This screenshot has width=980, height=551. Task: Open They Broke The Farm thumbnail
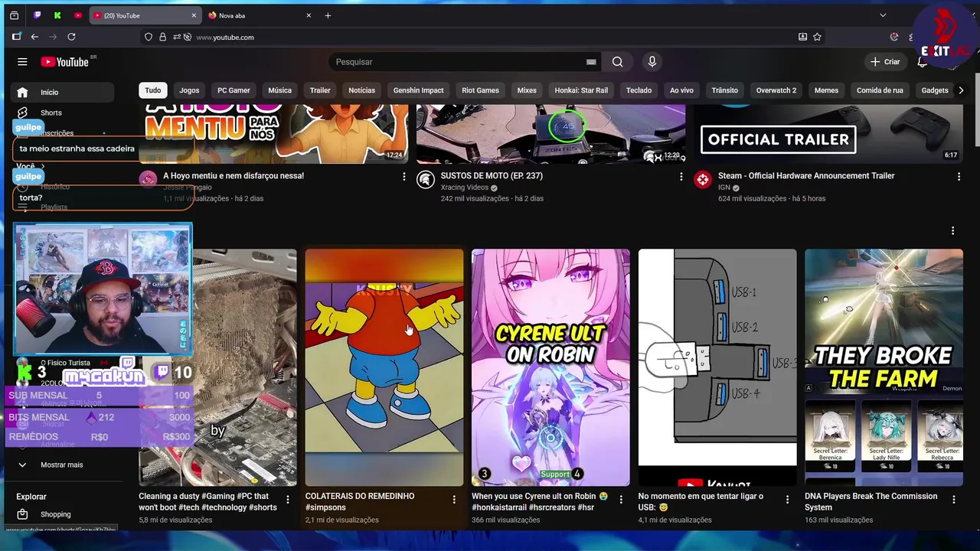(x=884, y=367)
